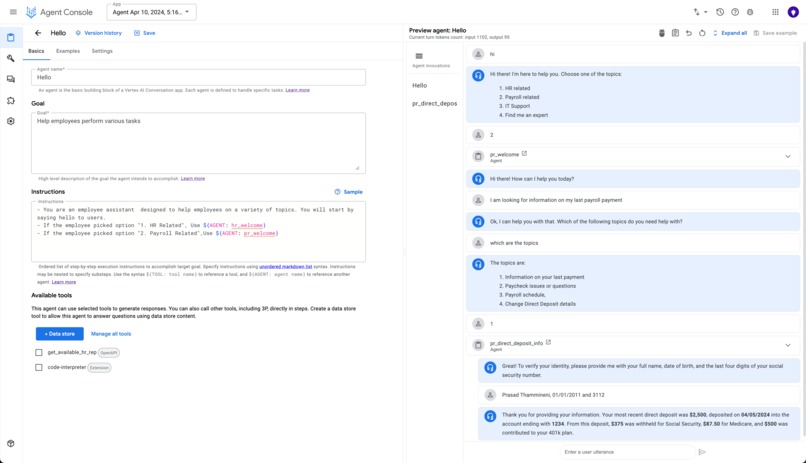
Task: Open the Conversations chat icon in sidebar
Action: (x=11, y=79)
